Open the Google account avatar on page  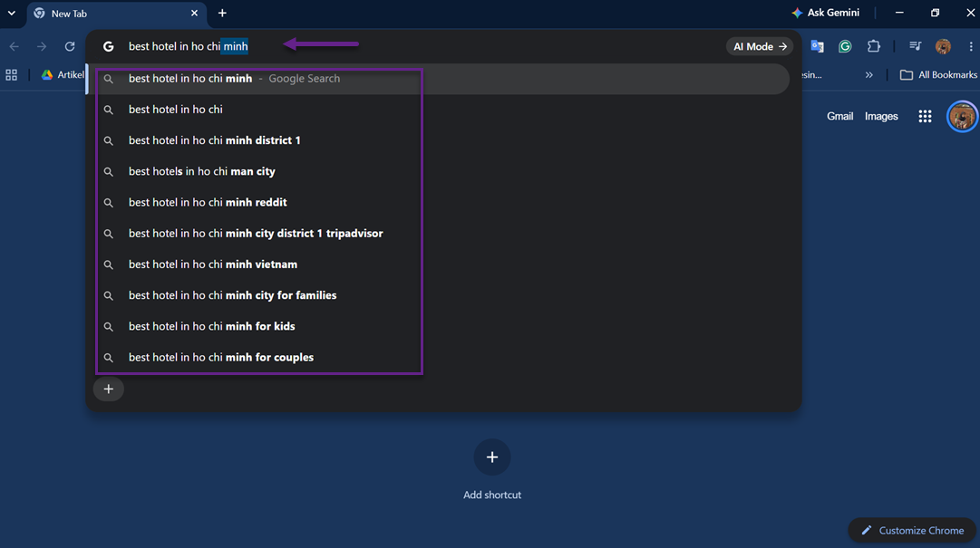tap(962, 116)
